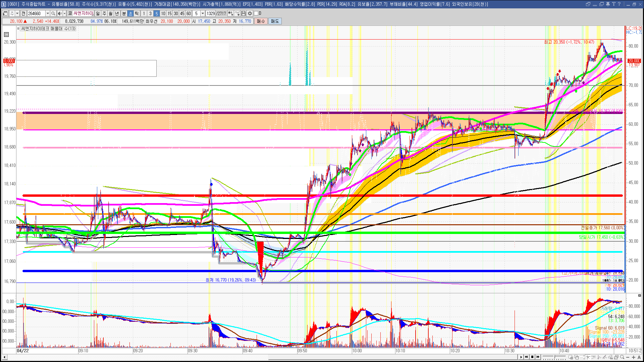Open the stock code 264660 dropdown arrow
The image size is (644, 362).
point(48,13)
